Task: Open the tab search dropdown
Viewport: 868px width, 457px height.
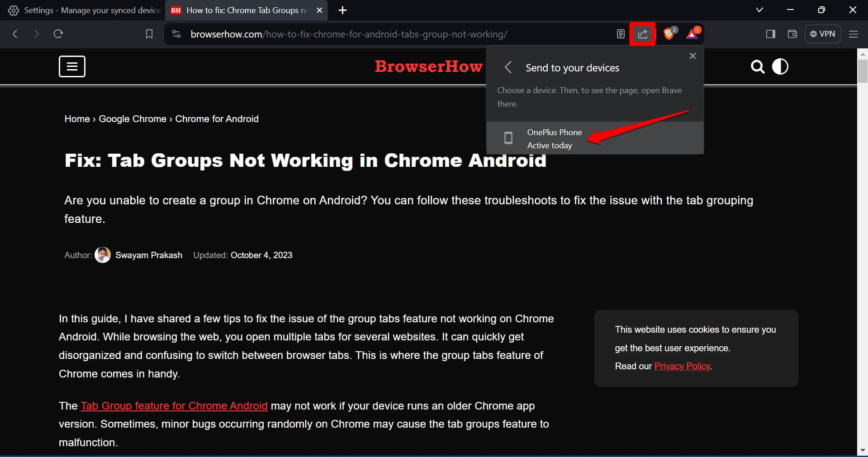Action: point(759,10)
